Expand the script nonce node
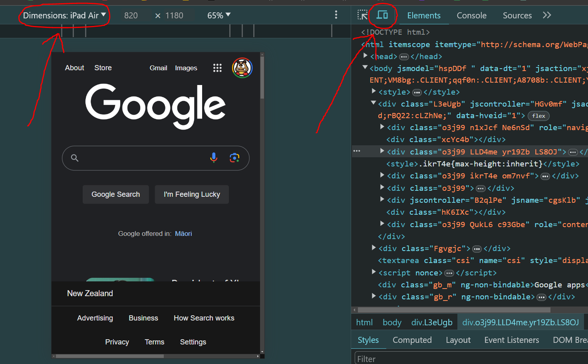This screenshot has height=364, width=588. (x=374, y=272)
